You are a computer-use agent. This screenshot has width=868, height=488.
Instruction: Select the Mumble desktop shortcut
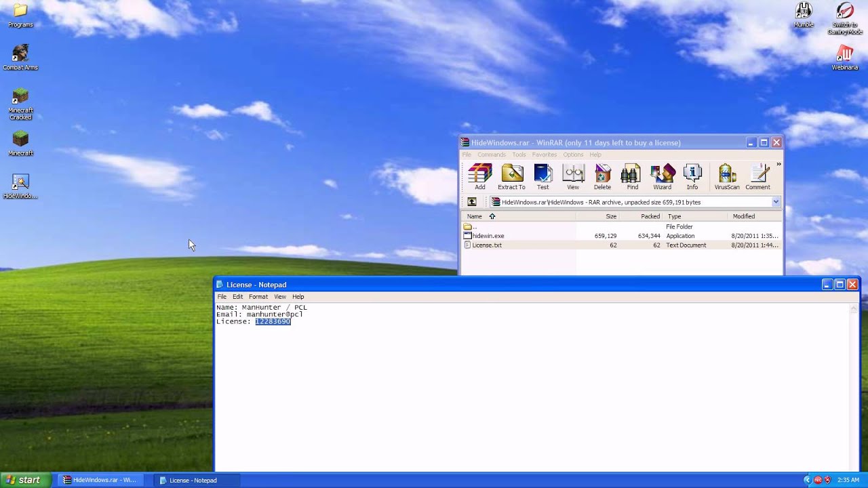804,15
